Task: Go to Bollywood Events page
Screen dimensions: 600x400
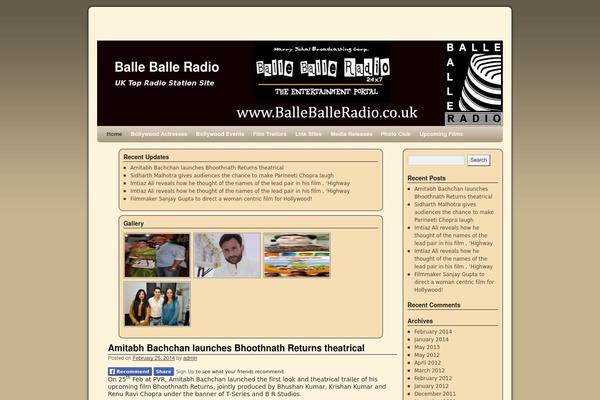Action: tap(220, 134)
